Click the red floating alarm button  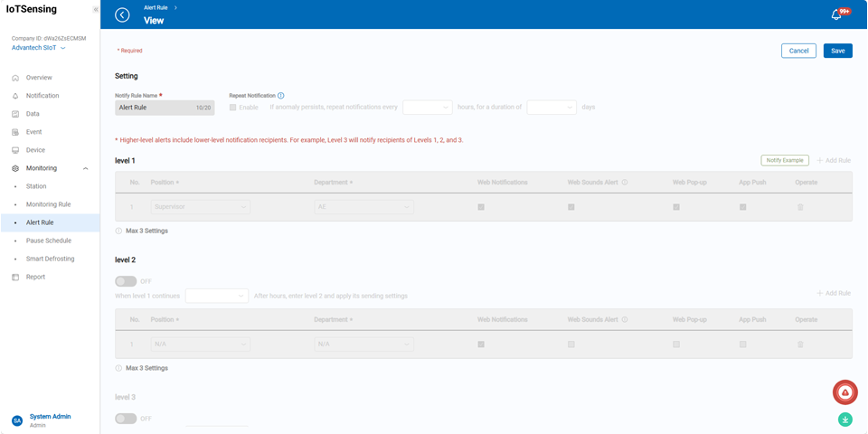(x=844, y=392)
